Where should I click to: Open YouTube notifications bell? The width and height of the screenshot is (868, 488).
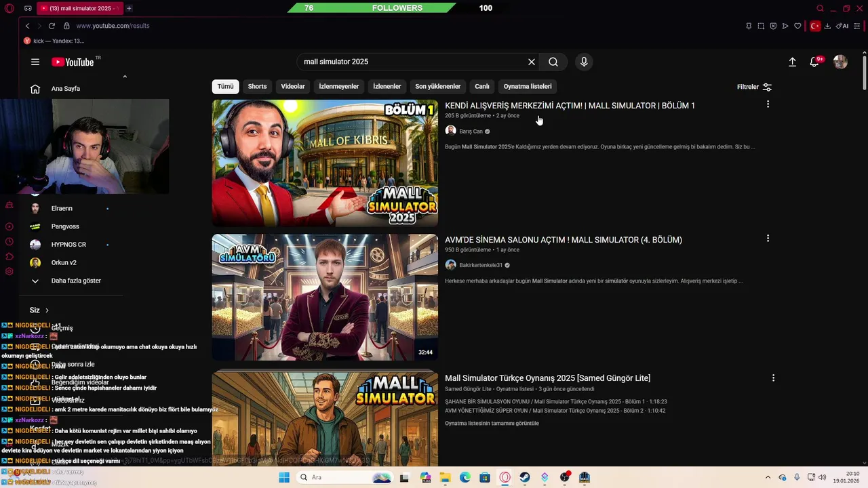[x=814, y=62]
